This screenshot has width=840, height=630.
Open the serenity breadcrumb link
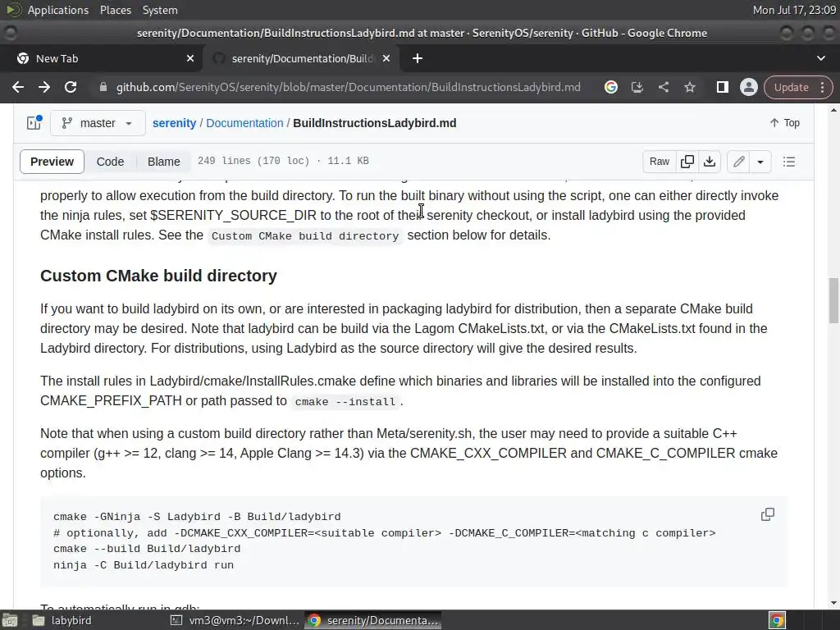pyautogui.click(x=174, y=123)
